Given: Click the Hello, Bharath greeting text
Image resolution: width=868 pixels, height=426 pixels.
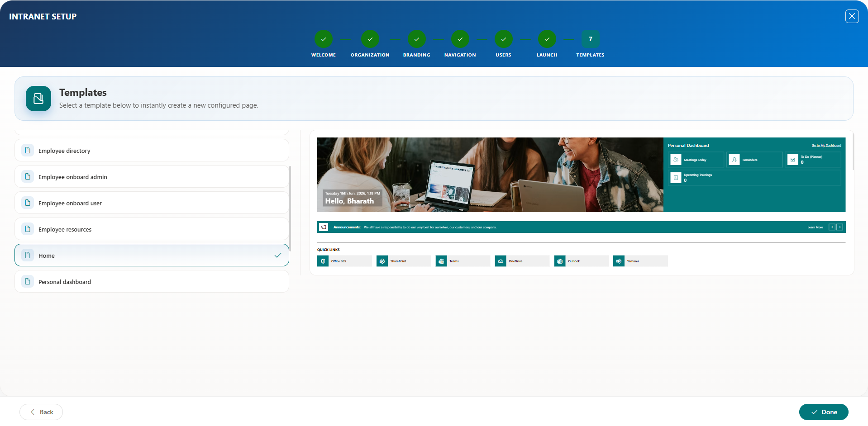Looking at the screenshot, I should [349, 201].
